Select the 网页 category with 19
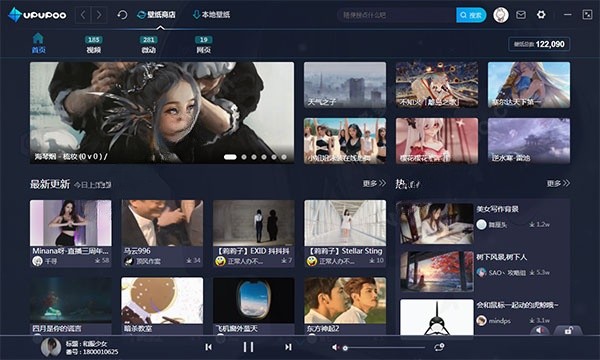600x360 pixels. point(204,44)
